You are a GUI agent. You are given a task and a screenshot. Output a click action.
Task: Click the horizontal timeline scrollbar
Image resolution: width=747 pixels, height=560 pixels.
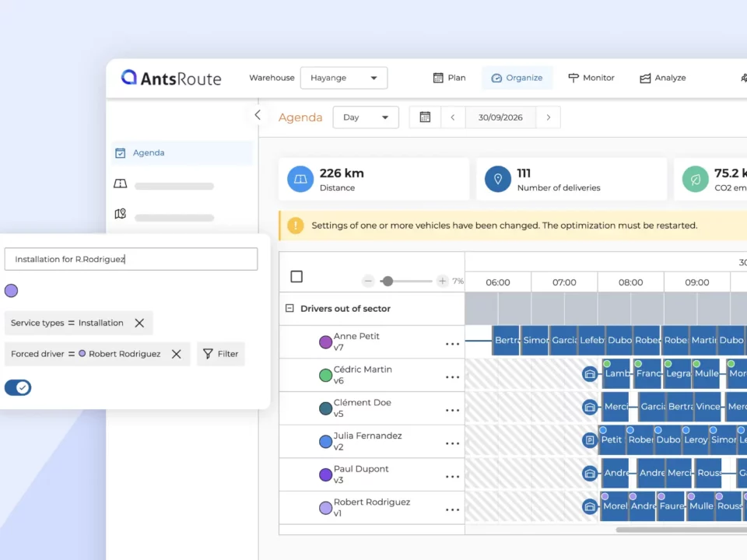coord(682,530)
